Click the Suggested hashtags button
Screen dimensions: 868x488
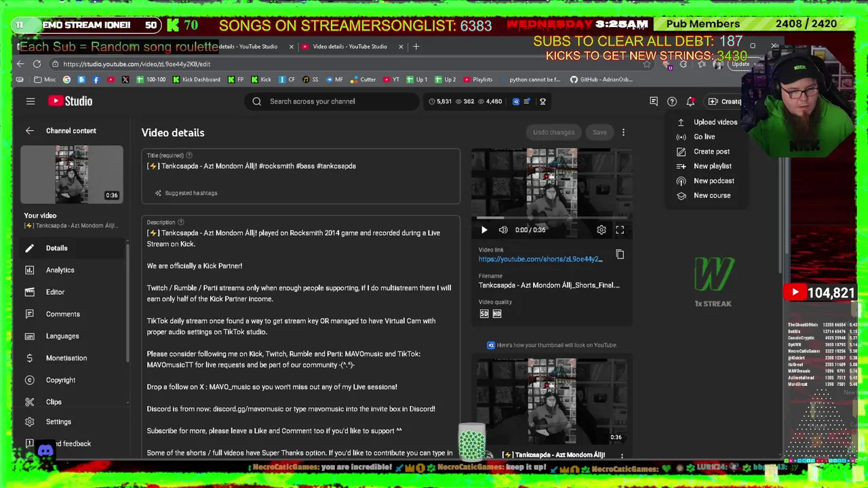point(186,193)
